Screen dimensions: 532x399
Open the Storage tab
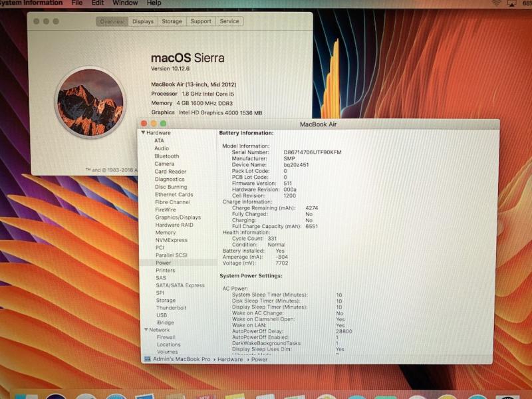click(x=172, y=21)
